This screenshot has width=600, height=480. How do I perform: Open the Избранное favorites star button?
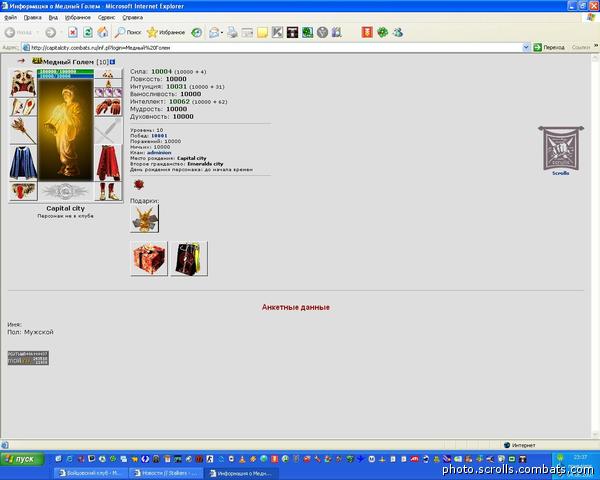click(166, 33)
